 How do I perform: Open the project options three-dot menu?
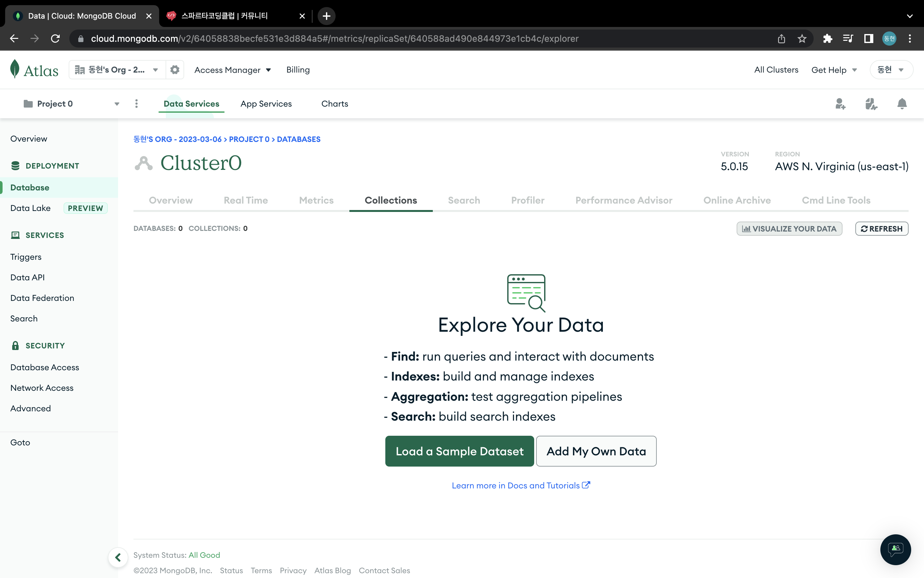pos(136,104)
